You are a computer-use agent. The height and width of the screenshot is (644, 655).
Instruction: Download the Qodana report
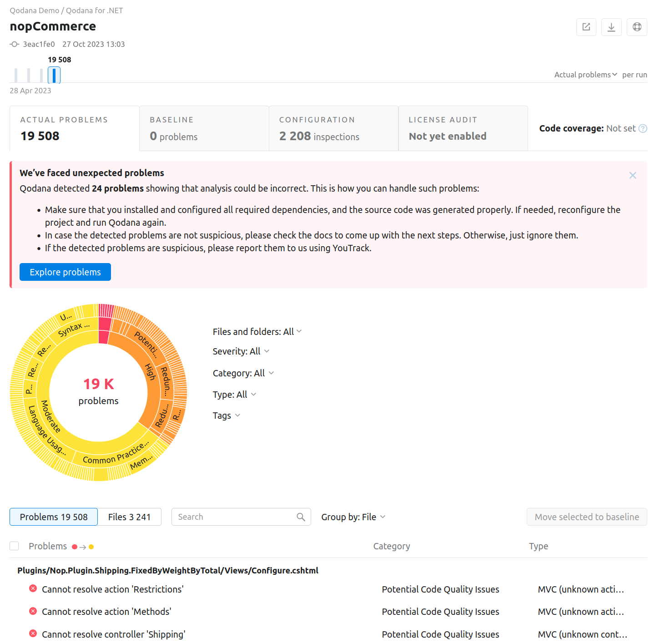click(611, 27)
